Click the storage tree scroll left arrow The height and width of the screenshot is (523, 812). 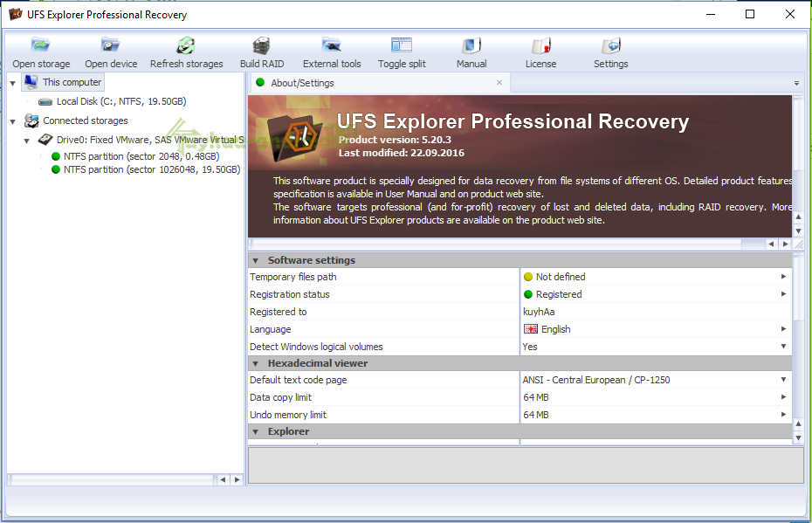pyautogui.click(x=223, y=479)
